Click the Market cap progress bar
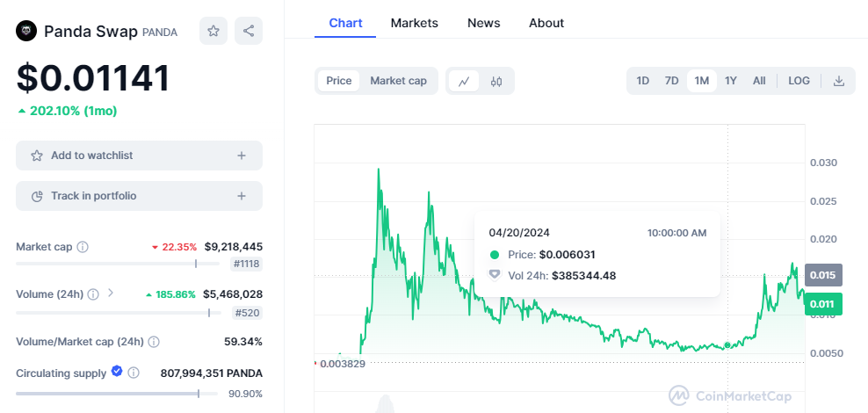This screenshot has width=868, height=413. point(118,264)
